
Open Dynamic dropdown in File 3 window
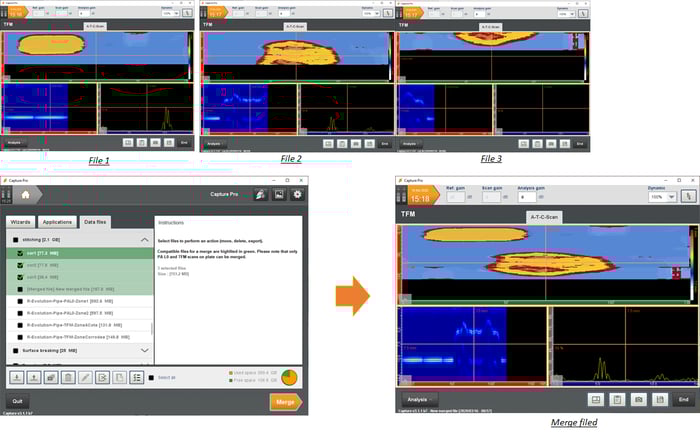pos(566,14)
